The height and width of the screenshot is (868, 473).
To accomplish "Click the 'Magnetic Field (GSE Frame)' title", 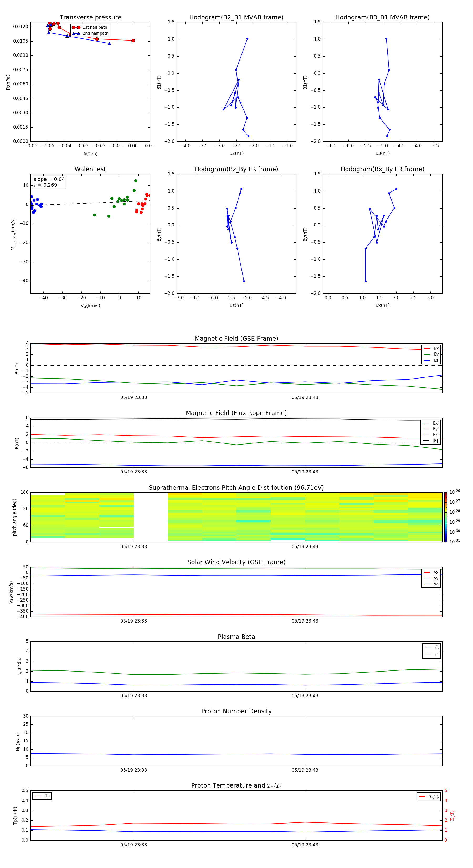I will [236, 339].
